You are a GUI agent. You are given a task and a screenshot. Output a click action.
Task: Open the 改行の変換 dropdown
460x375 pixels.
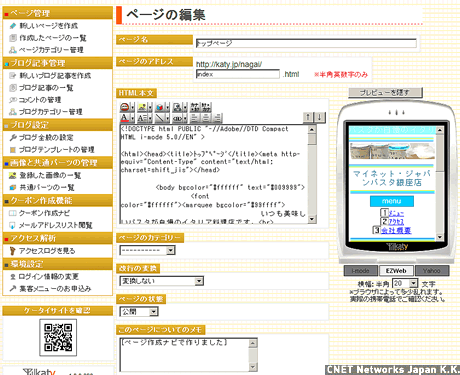click(x=162, y=281)
